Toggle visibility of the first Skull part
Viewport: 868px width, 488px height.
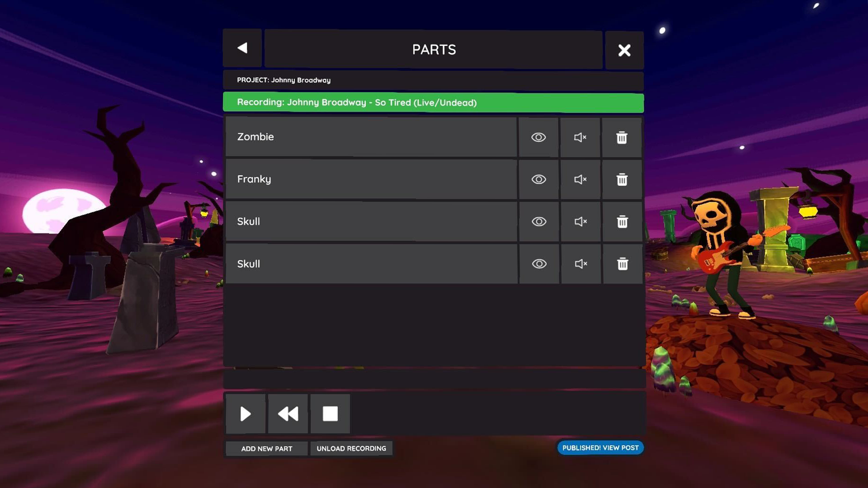[539, 221]
